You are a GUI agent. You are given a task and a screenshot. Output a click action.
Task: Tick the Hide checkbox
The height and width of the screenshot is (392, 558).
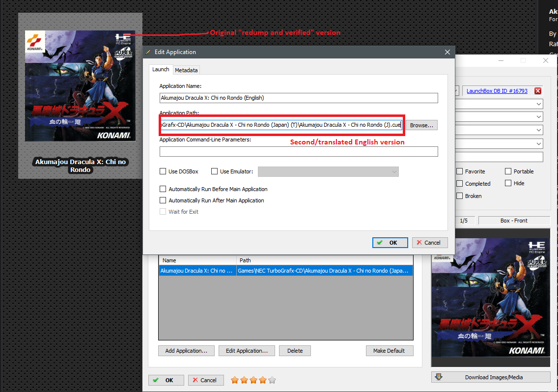pos(508,183)
